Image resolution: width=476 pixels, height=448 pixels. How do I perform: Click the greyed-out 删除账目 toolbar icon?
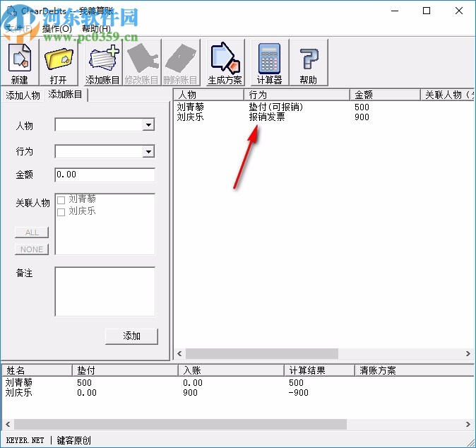coord(180,63)
